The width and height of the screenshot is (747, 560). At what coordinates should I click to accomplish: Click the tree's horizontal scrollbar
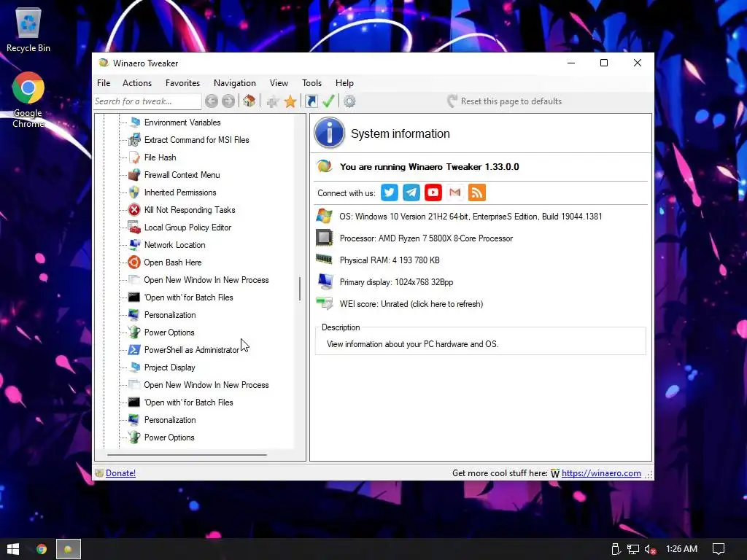[187, 455]
